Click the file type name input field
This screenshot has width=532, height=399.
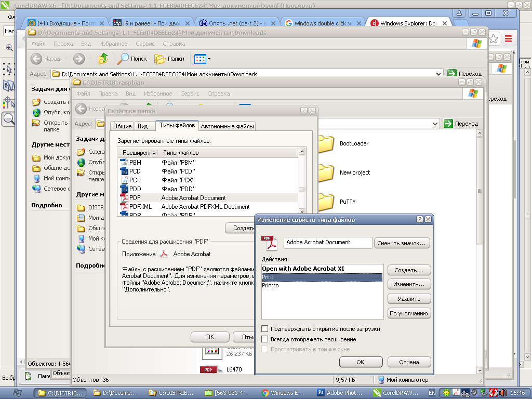pyautogui.click(x=328, y=242)
